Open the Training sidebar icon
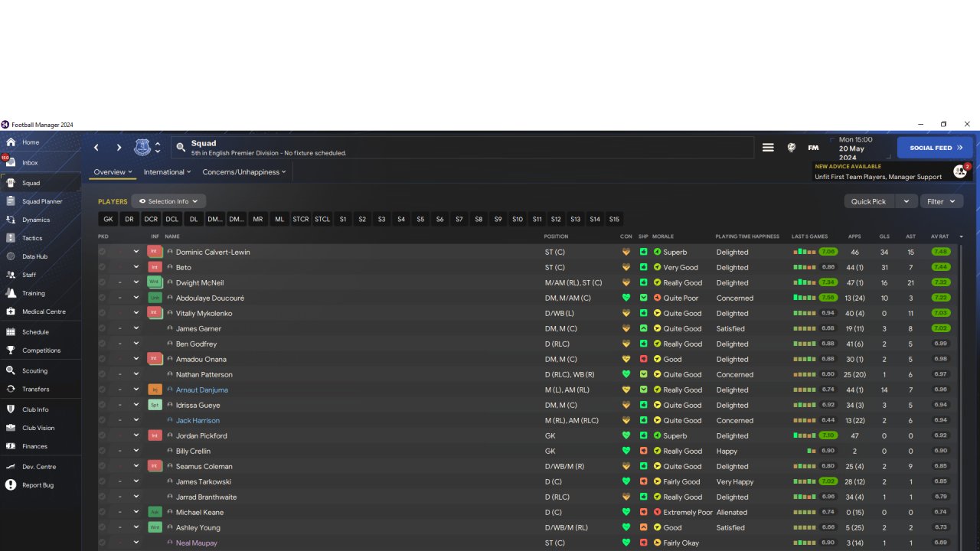This screenshot has width=980, height=551. pos(11,293)
